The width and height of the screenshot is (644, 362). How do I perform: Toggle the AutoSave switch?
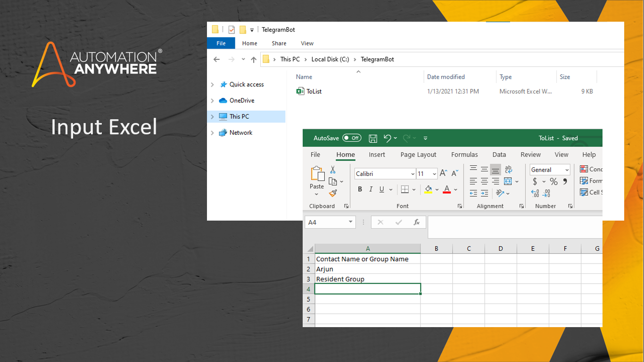(352, 138)
